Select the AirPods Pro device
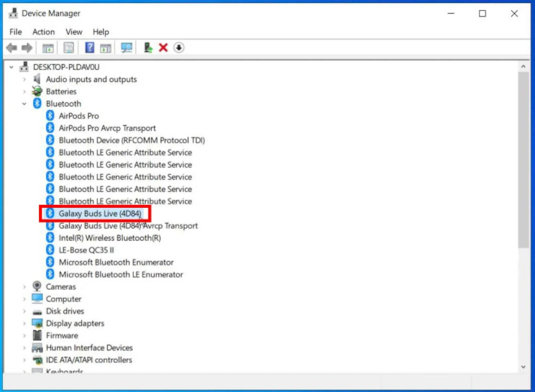 tap(78, 116)
